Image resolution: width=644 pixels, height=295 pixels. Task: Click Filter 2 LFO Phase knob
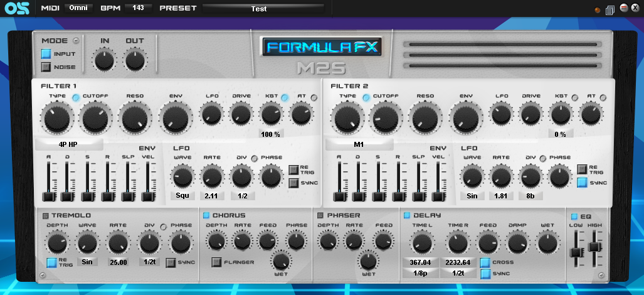tap(560, 177)
